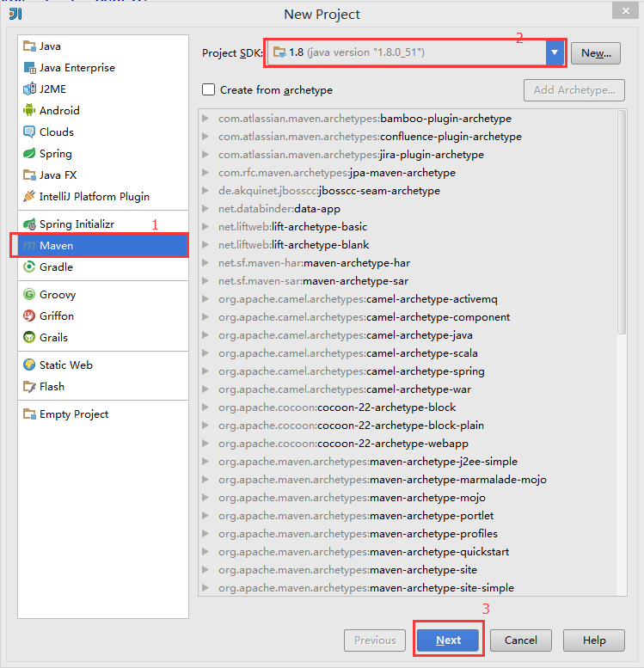
Task: Click the Grails icon
Action: click(x=29, y=337)
